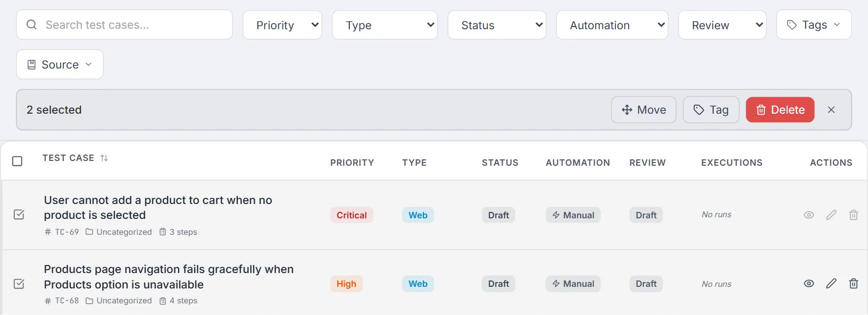Edit TC-69 with the pencil icon

[831, 215]
